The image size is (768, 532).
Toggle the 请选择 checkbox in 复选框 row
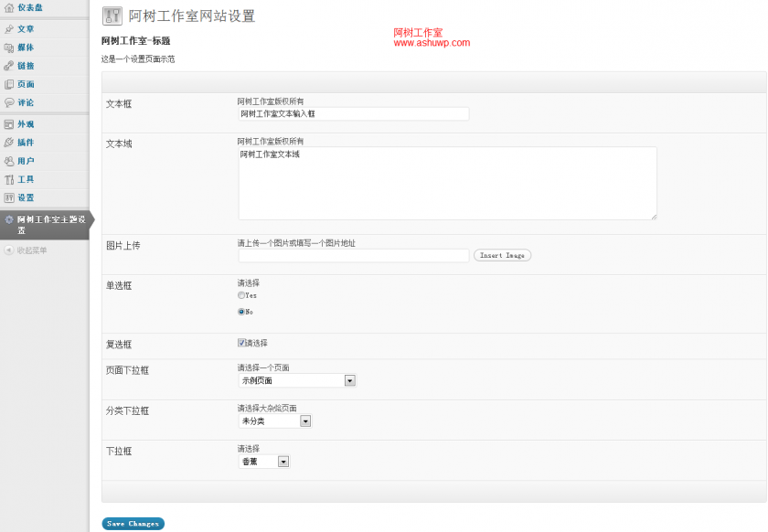tap(241, 343)
